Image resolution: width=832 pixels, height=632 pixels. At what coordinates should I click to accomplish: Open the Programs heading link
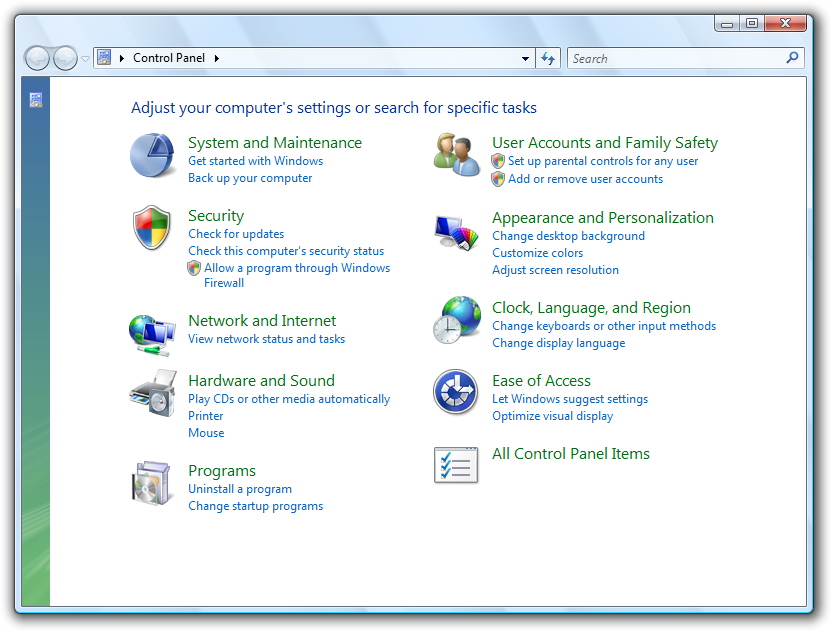[x=222, y=471]
